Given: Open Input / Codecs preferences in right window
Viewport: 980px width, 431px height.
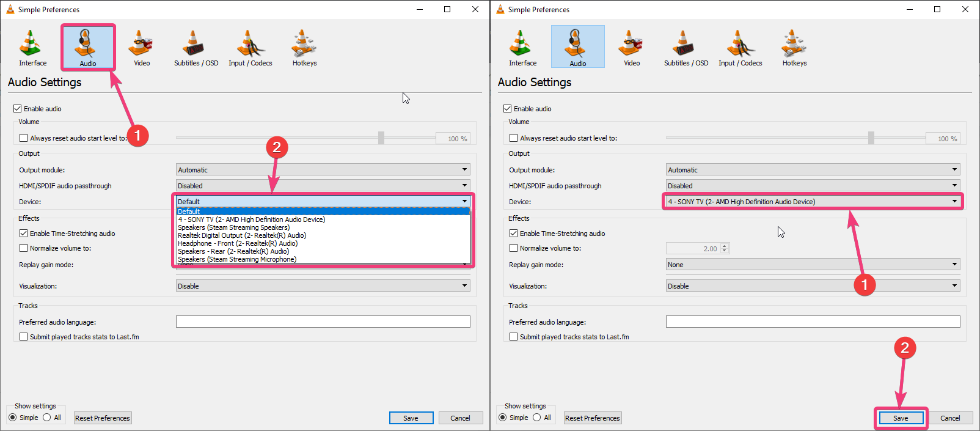Looking at the screenshot, I should [740, 48].
